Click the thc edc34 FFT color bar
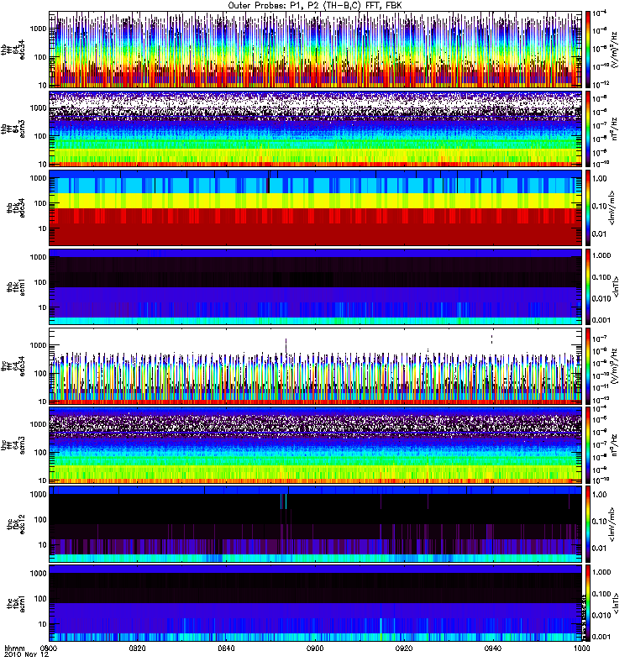Viewport: 630px width, 672px height. tap(588, 366)
